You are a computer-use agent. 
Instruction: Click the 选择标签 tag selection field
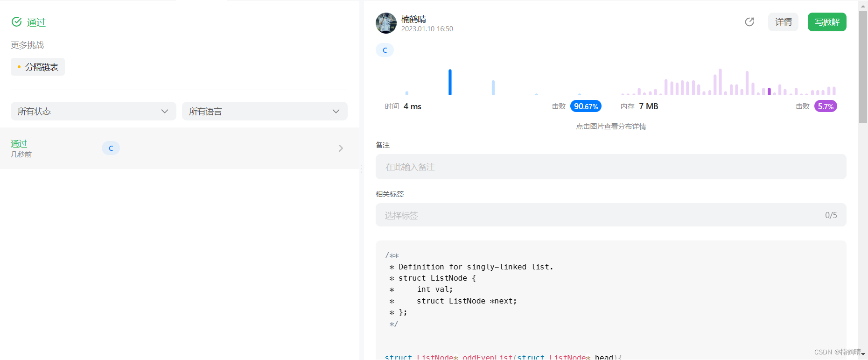(611, 215)
